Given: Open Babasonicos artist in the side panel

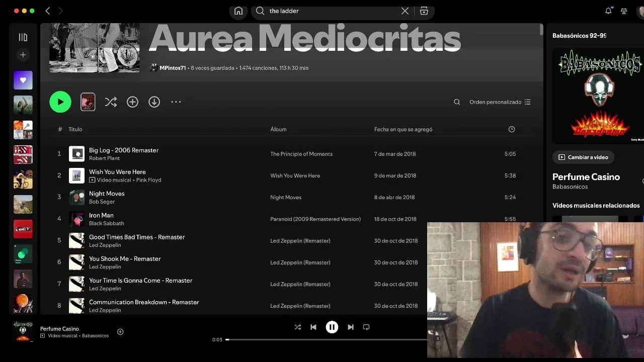Looking at the screenshot, I should click(570, 187).
